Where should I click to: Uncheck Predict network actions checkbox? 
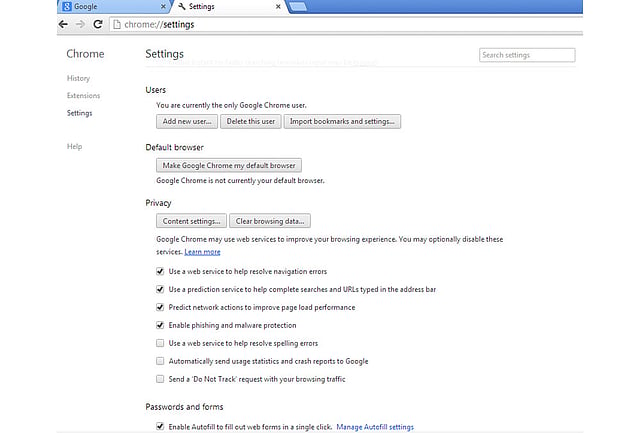(x=160, y=307)
